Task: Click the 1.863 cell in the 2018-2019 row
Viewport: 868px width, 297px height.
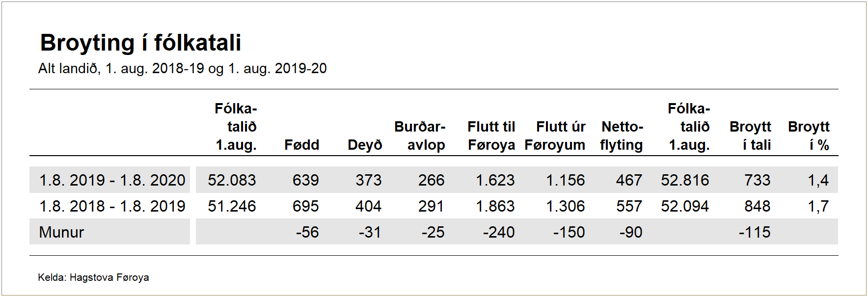Action: [495, 206]
